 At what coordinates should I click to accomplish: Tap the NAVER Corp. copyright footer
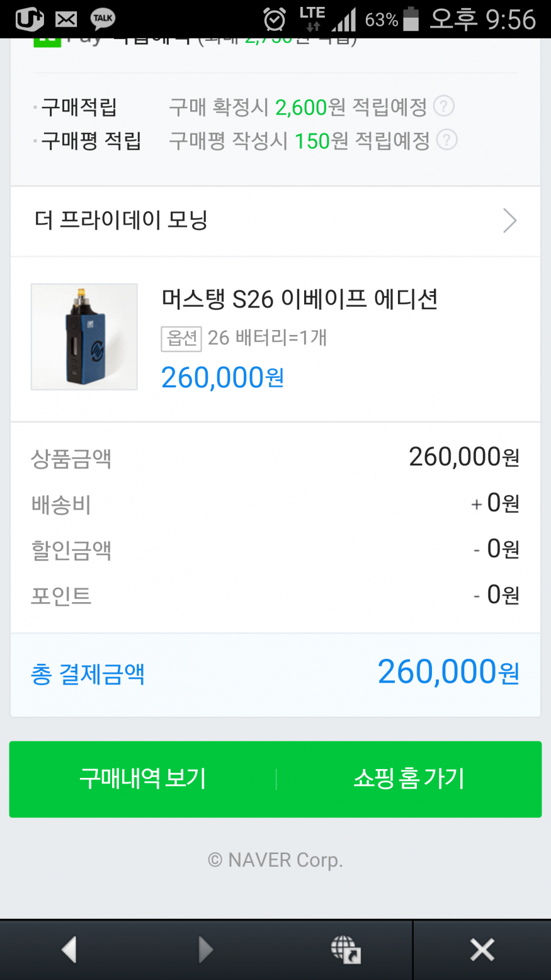pyautogui.click(x=275, y=860)
